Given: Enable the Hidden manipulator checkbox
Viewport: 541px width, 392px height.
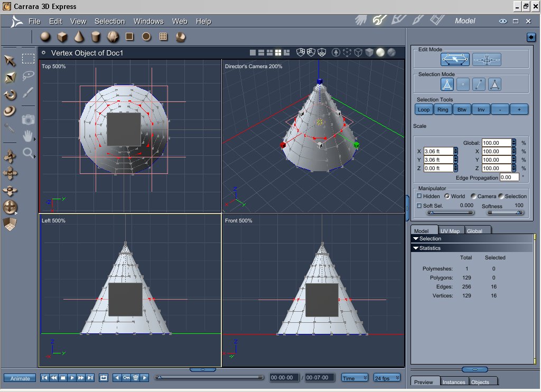Looking at the screenshot, I should tap(419, 196).
